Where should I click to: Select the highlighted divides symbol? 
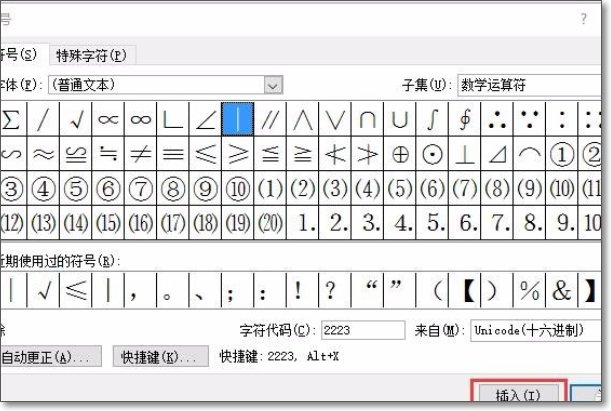coord(238,119)
